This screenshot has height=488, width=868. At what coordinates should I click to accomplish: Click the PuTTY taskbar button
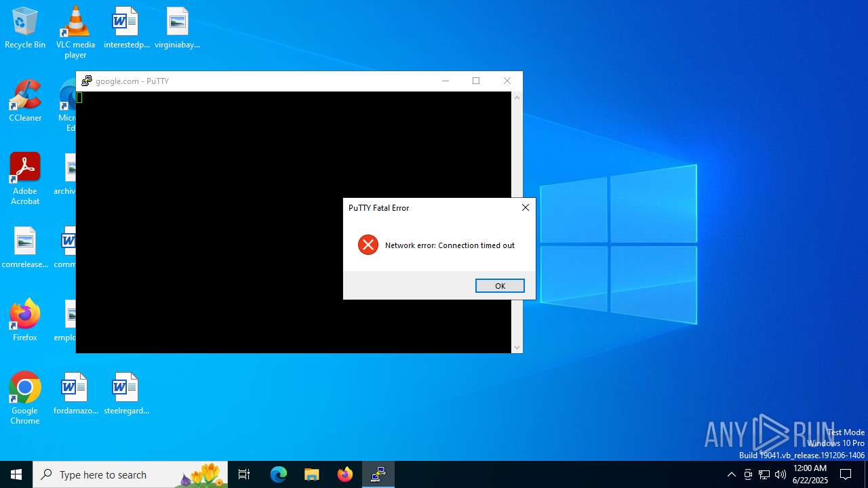pos(378,474)
